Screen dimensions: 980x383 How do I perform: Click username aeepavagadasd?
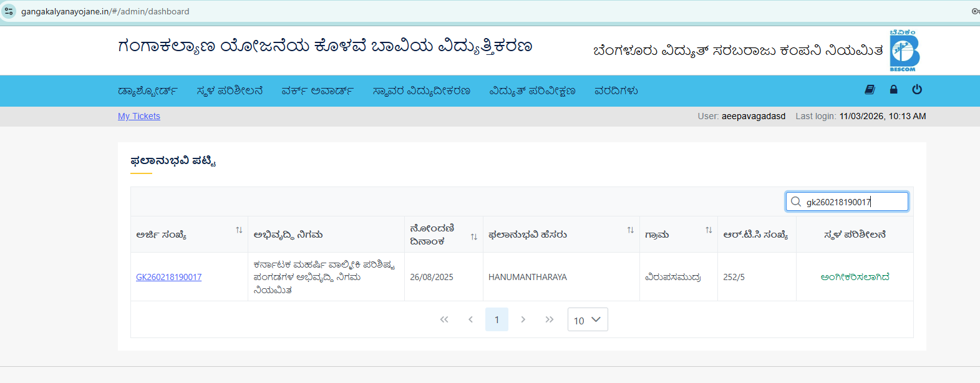[754, 116]
